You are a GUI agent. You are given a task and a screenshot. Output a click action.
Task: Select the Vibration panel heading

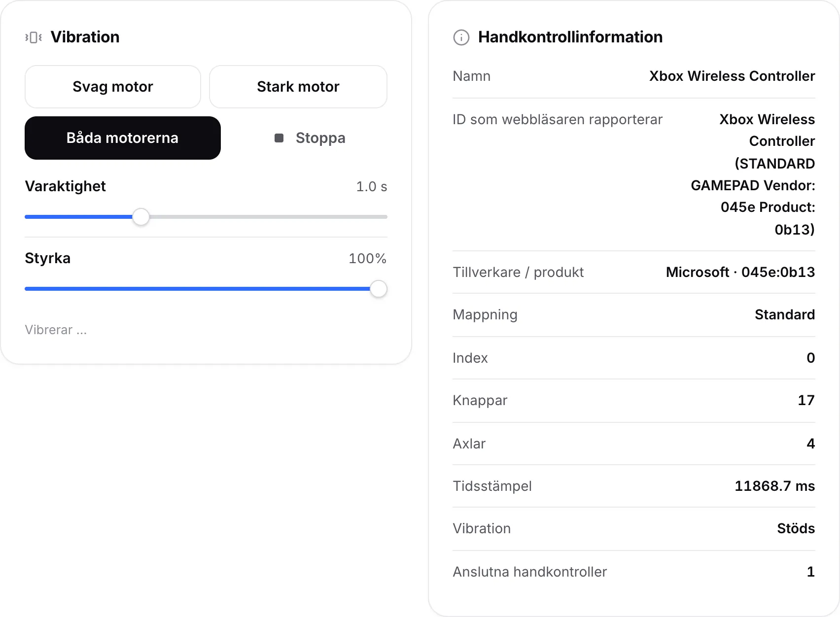click(x=85, y=37)
